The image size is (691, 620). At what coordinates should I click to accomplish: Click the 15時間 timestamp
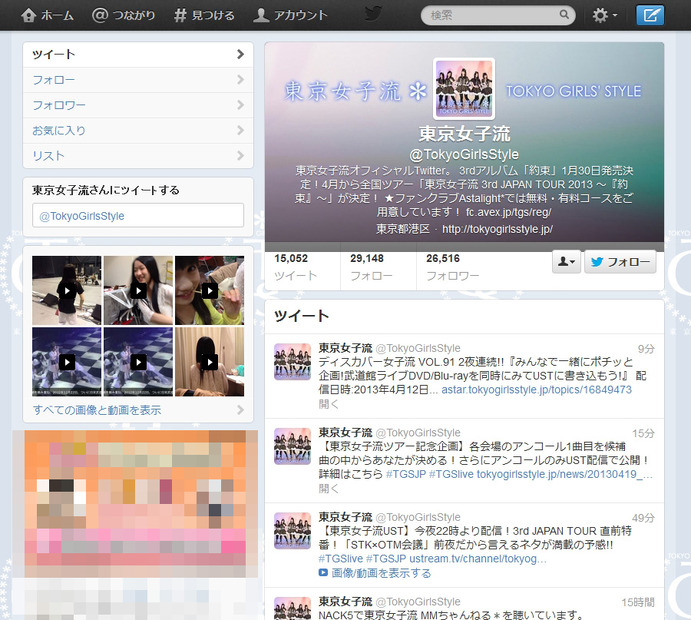[638, 603]
